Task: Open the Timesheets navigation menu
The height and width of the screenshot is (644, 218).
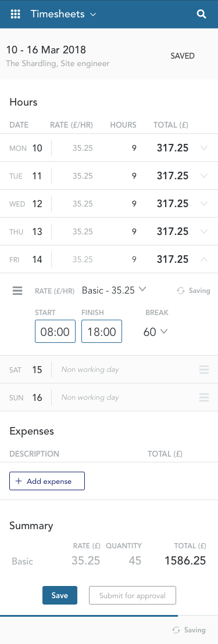Action: 63,14
